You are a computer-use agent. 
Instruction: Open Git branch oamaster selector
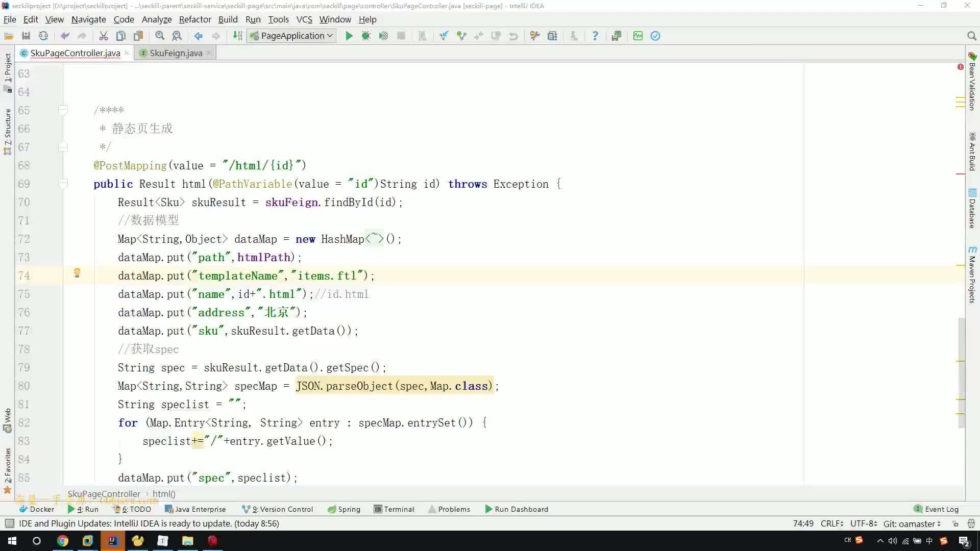click(x=912, y=523)
